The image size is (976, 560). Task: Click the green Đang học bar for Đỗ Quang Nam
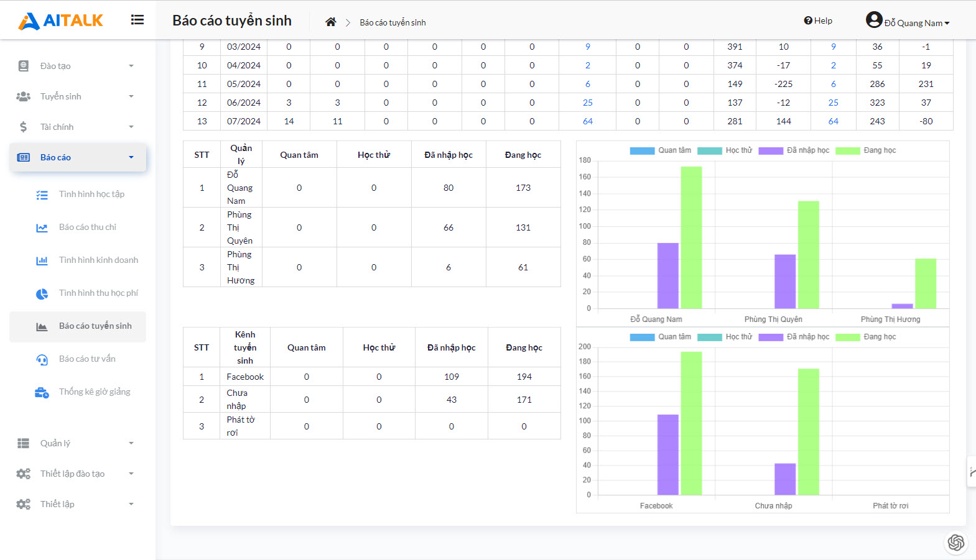(691, 237)
